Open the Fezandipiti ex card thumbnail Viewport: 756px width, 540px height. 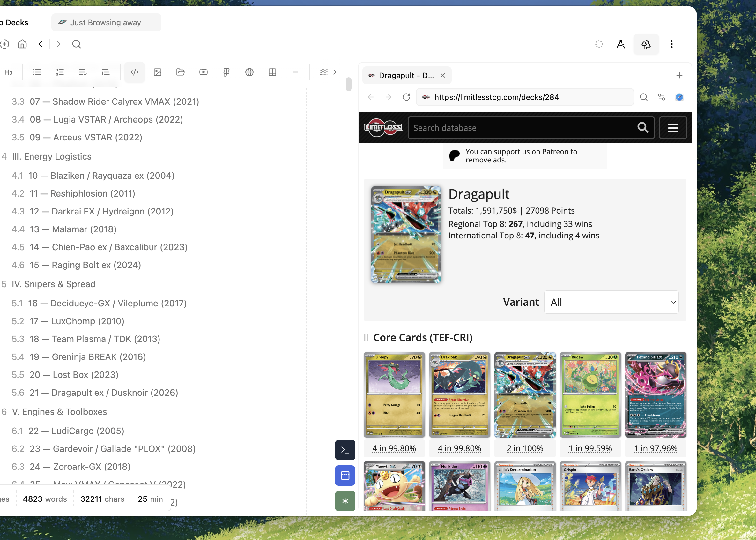pyautogui.click(x=656, y=395)
